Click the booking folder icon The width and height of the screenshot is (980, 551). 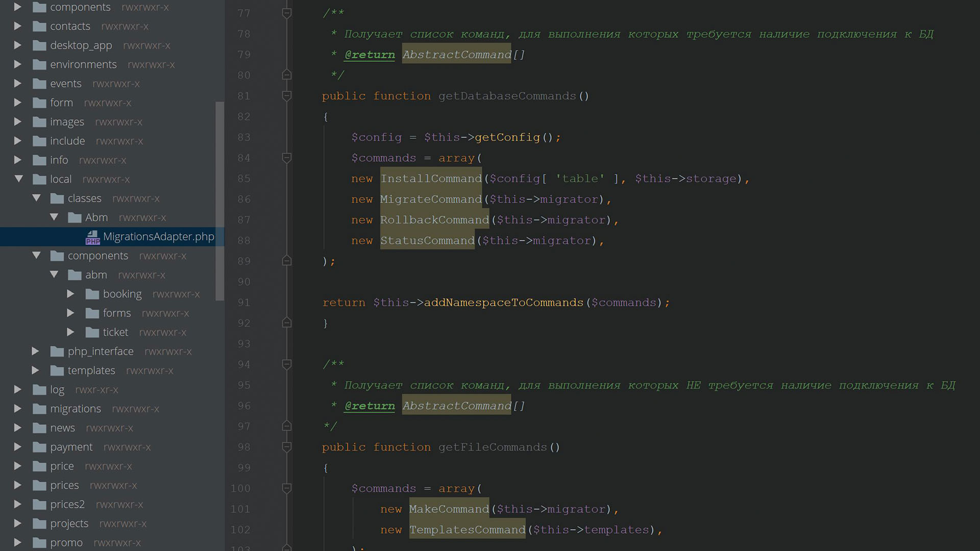92,294
